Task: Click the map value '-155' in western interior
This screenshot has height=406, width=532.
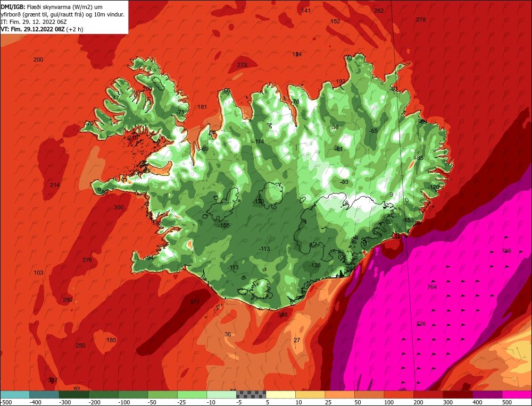Action: (x=223, y=225)
